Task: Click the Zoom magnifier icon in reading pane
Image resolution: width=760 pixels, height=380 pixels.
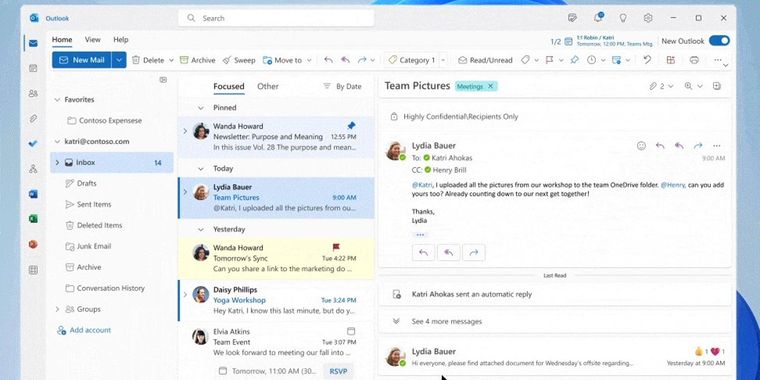Action: (x=688, y=86)
